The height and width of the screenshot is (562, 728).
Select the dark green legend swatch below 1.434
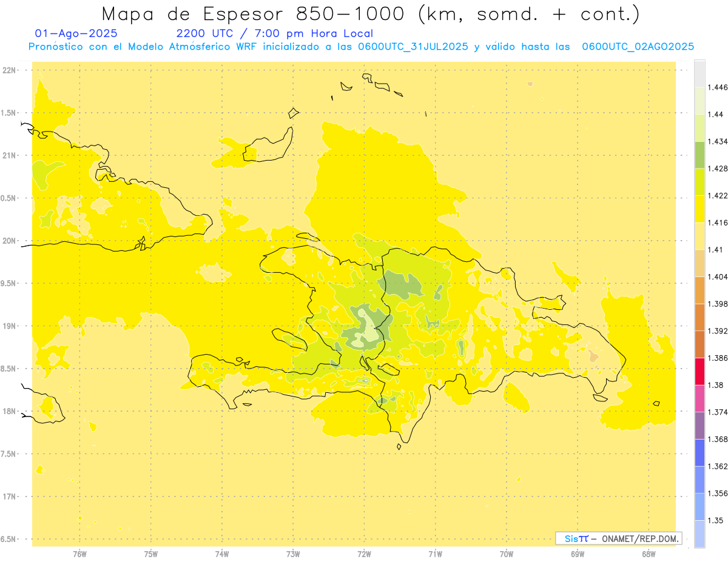(699, 155)
